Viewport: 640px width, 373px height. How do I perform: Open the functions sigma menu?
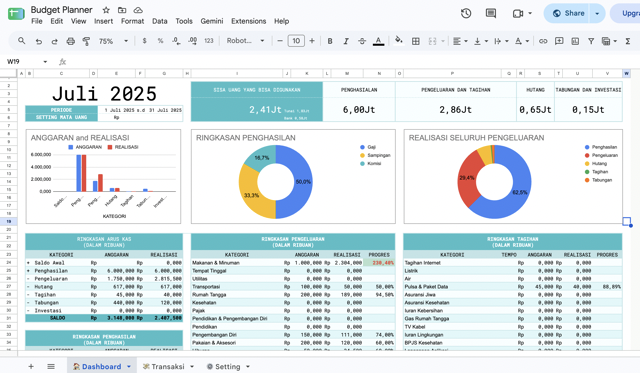click(628, 41)
